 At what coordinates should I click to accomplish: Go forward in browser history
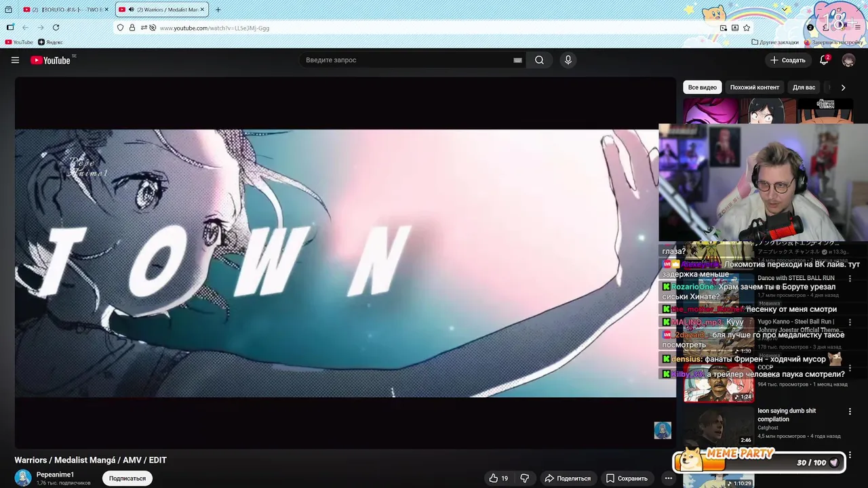coord(41,28)
